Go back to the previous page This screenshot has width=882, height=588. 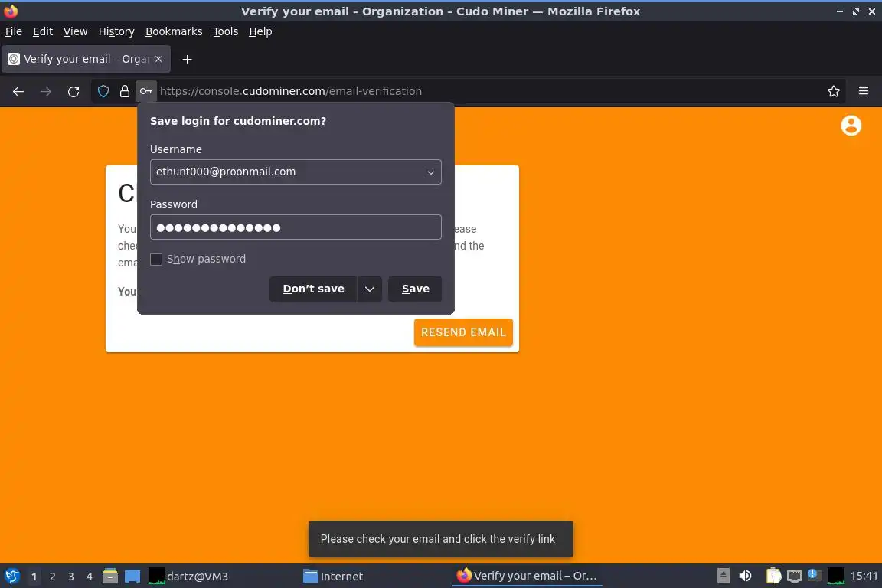tap(18, 91)
